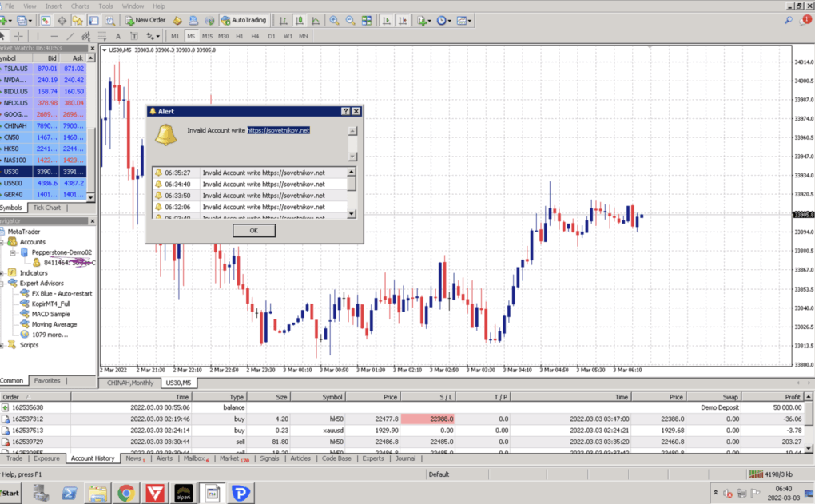
Task: Switch chart timeframe to M15
Action: click(207, 36)
